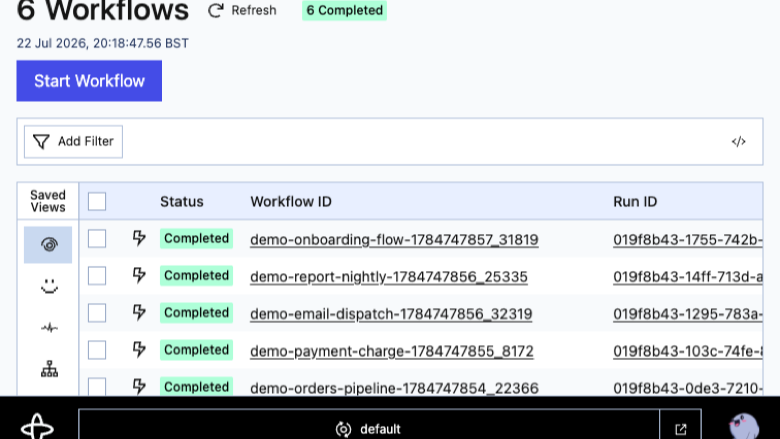The width and height of the screenshot is (780, 439).
Task: Open the default namespace switcher
Action: 369,429
